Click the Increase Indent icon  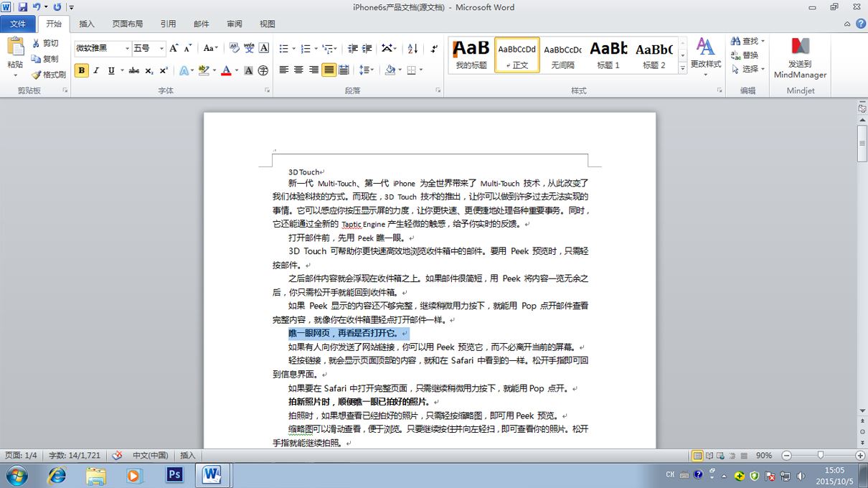(367, 48)
